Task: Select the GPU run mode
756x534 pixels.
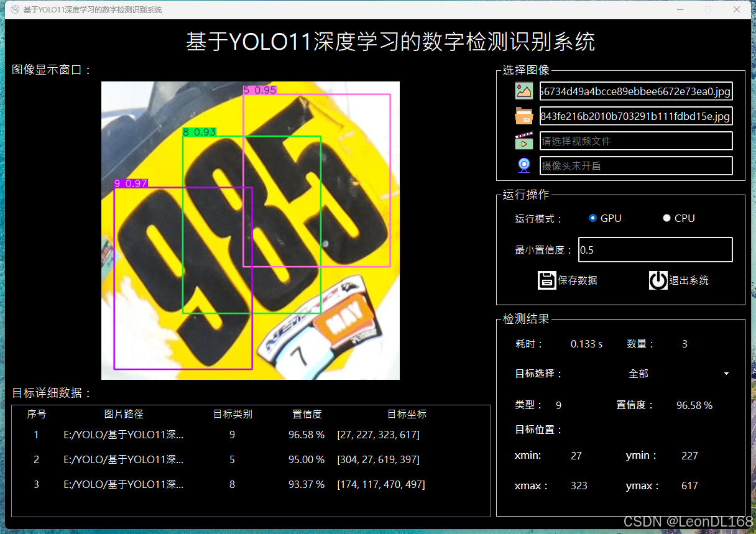Action: coord(592,218)
